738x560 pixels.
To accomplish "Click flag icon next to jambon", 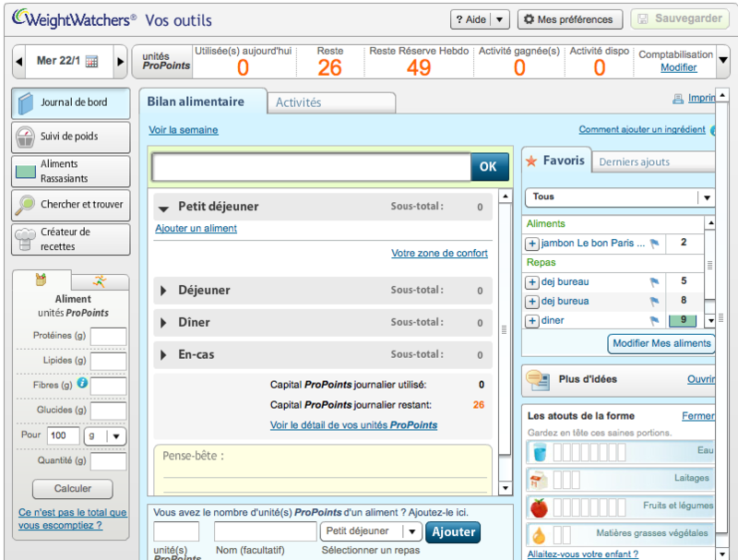I will [x=654, y=244].
